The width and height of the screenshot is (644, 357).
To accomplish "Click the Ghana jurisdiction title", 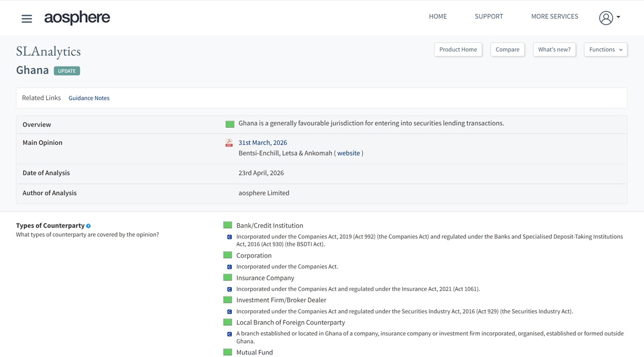I will [x=33, y=70].
